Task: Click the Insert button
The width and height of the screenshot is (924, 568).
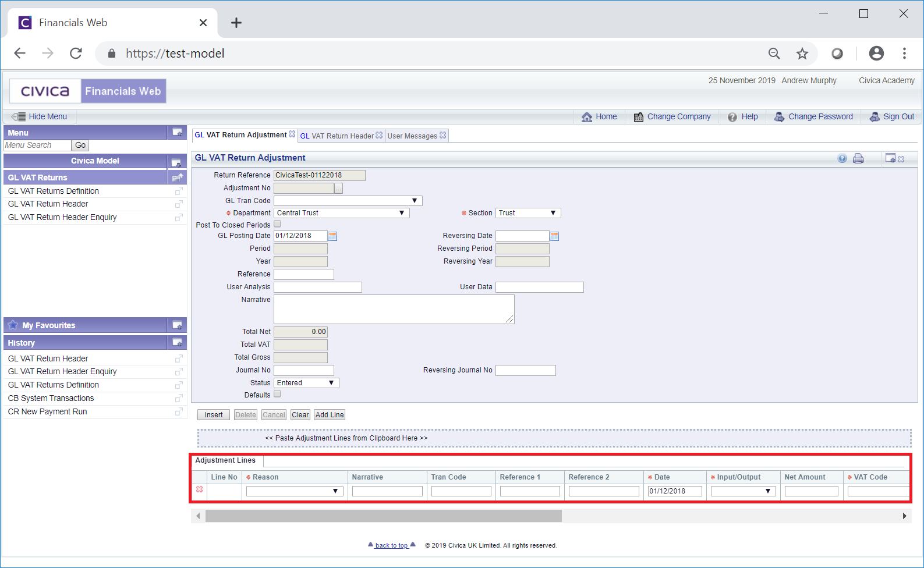Action: click(x=214, y=415)
